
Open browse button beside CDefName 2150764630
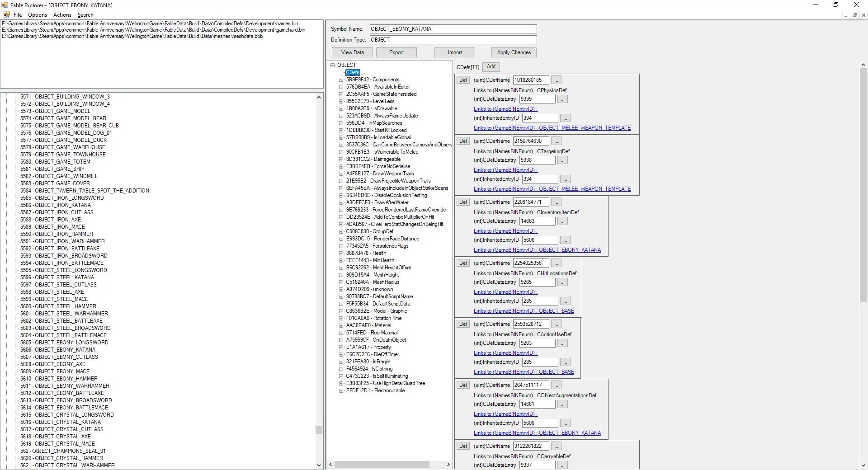[556, 141]
